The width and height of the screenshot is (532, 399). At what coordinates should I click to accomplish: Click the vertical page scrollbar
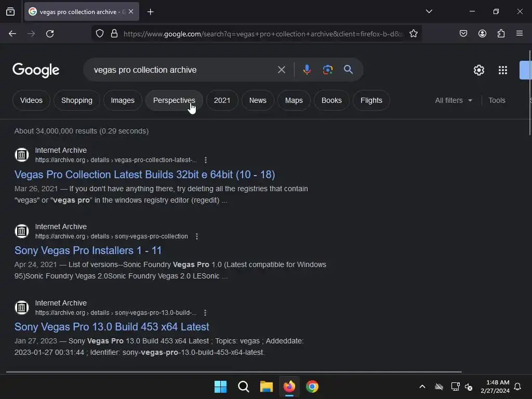click(x=529, y=93)
